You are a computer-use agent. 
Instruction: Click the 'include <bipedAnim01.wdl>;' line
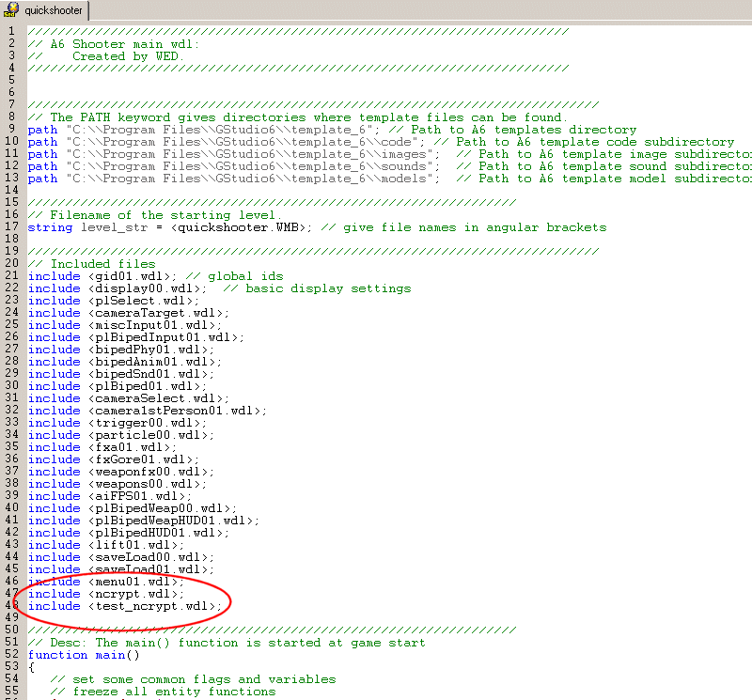125,362
